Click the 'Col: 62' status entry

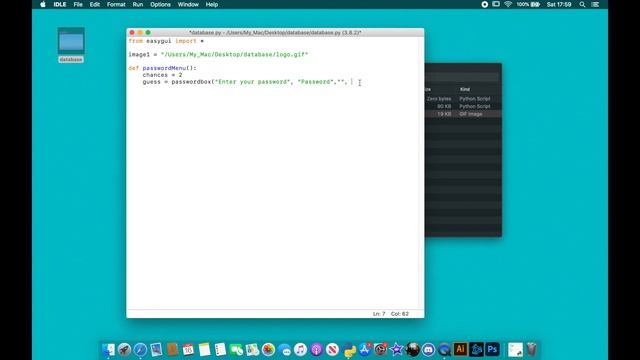tap(400, 314)
